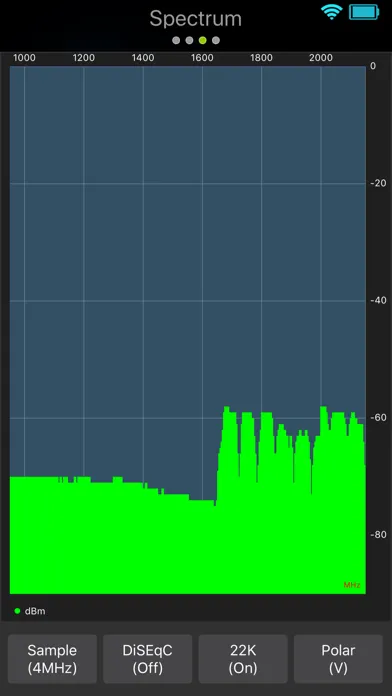The image size is (392, 696).
Task: Select the highlighted third page dot
Action: point(202,40)
